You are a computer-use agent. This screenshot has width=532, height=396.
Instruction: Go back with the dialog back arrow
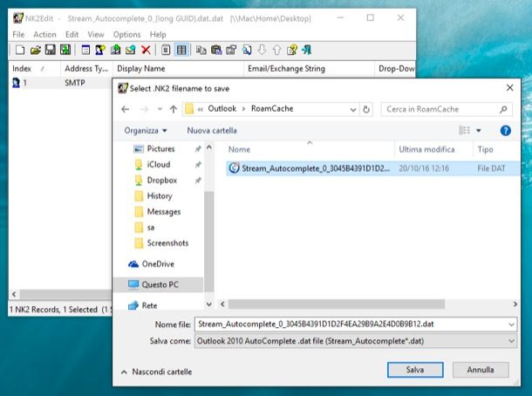pos(126,109)
